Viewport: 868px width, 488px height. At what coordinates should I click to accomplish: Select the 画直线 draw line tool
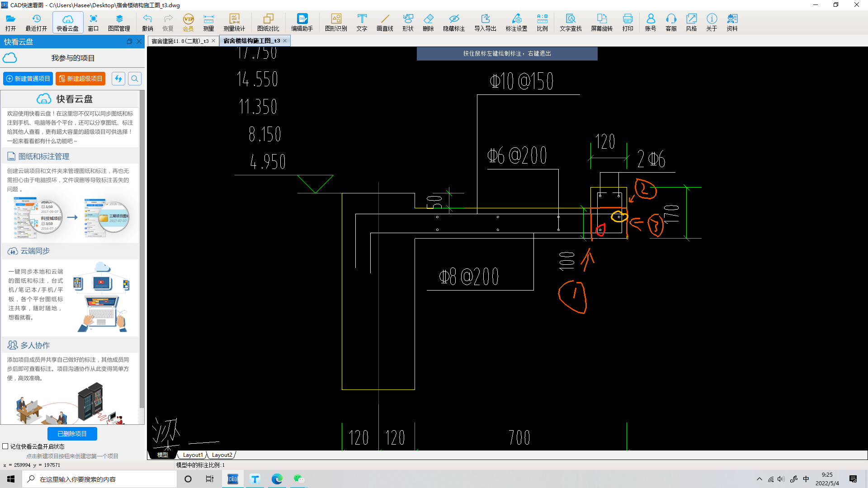click(385, 22)
